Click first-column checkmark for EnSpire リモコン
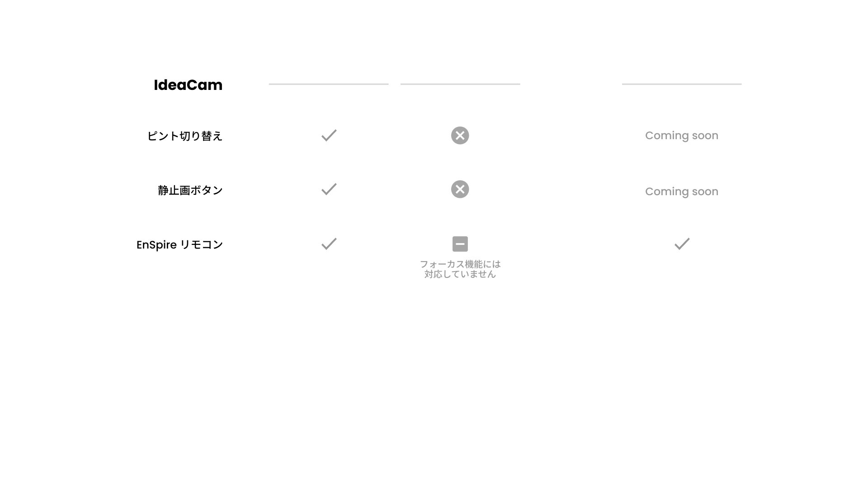 329,244
